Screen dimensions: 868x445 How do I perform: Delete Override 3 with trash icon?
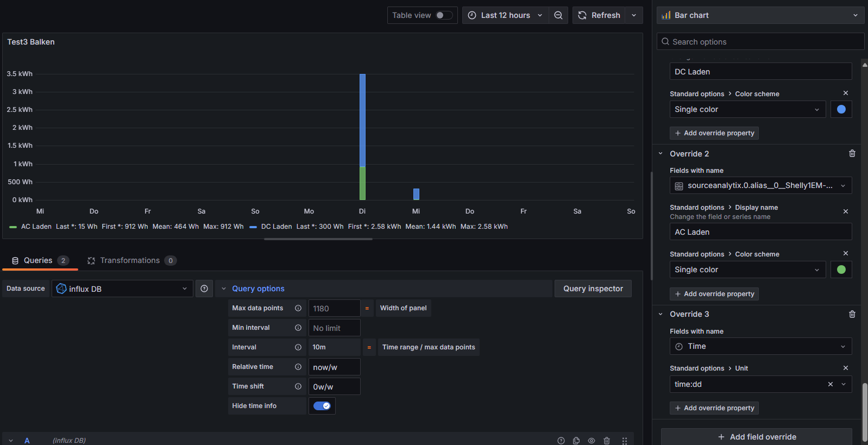pyautogui.click(x=852, y=314)
